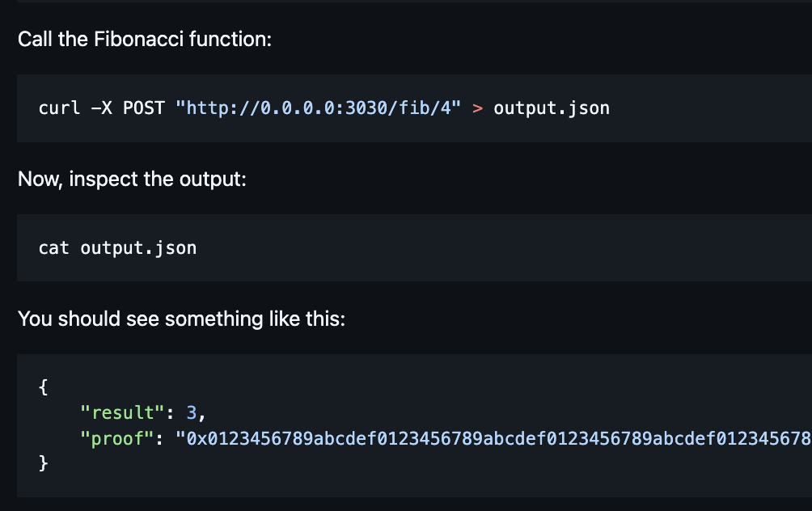Viewport: 812px width, 511px height.
Task: Click output.json in the curl command line
Action: [x=552, y=108]
